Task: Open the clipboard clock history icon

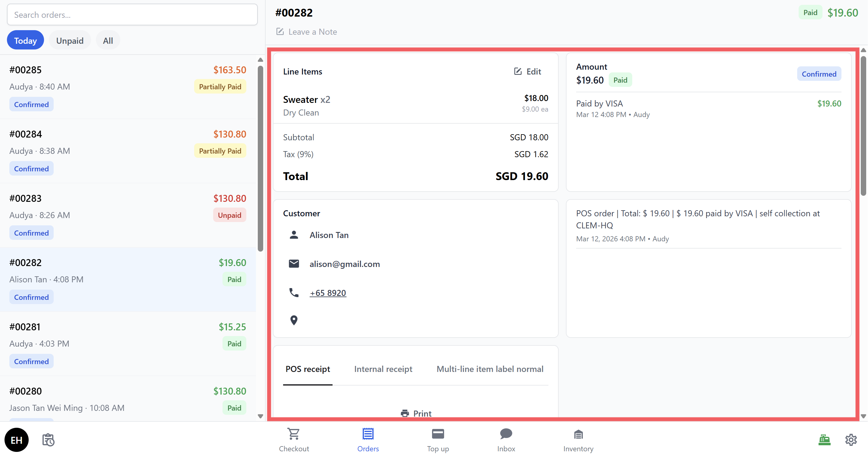Action: [x=48, y=440]
